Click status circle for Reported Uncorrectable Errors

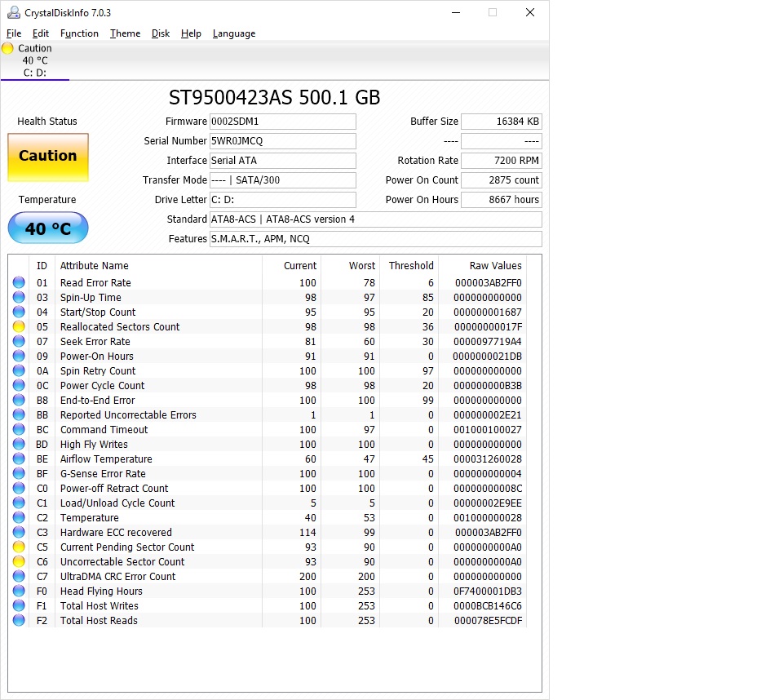coord(19,414)
